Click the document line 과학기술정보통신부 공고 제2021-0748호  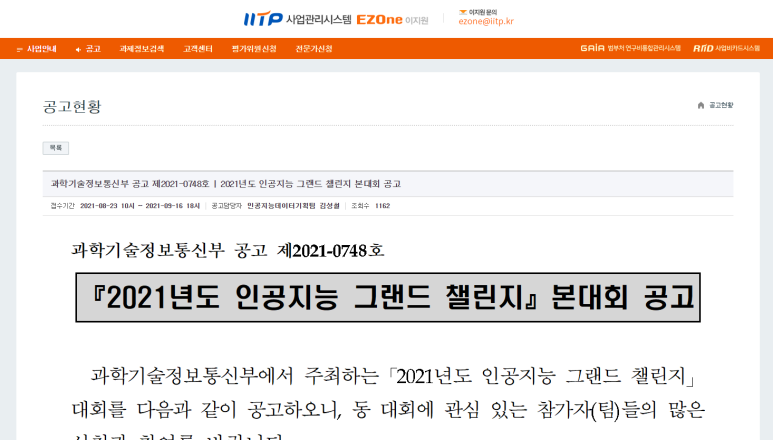228,250
